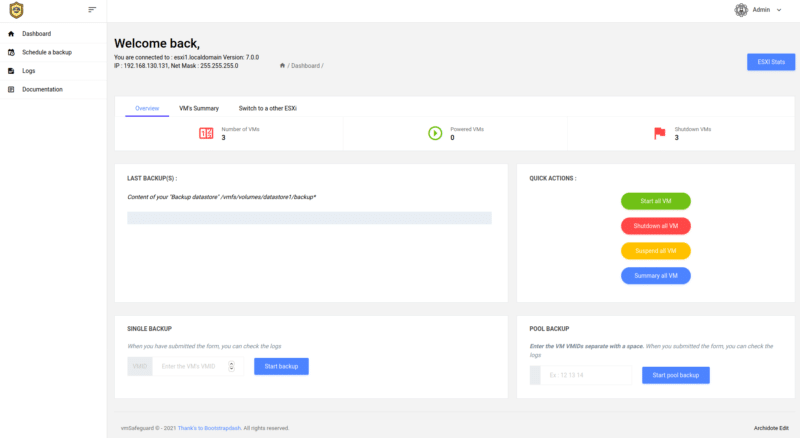Viewport: 800px width, 438px height.
Task: Click the red Shutdown all VM button
Action: tap(655, 226)
